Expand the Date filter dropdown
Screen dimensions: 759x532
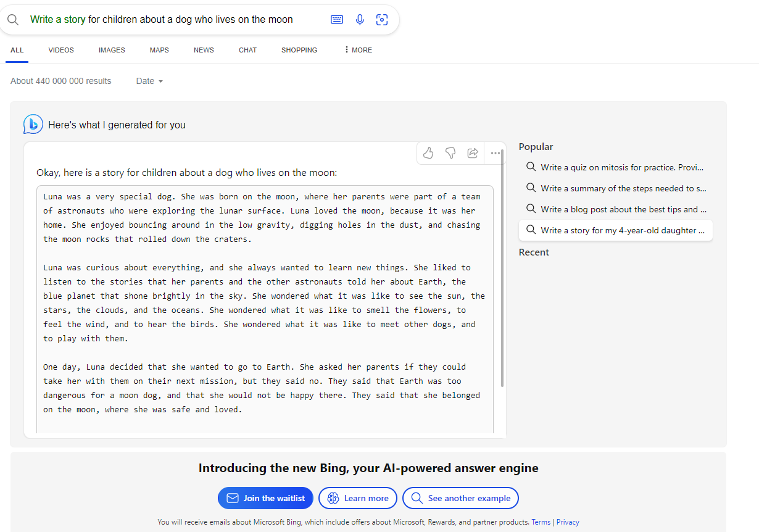(x=149, y=81)
